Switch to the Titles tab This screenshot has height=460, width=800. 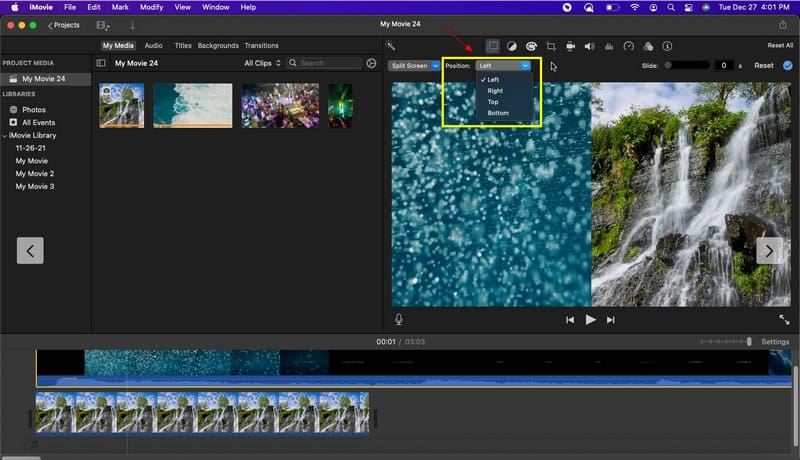[x=183, y=45]
